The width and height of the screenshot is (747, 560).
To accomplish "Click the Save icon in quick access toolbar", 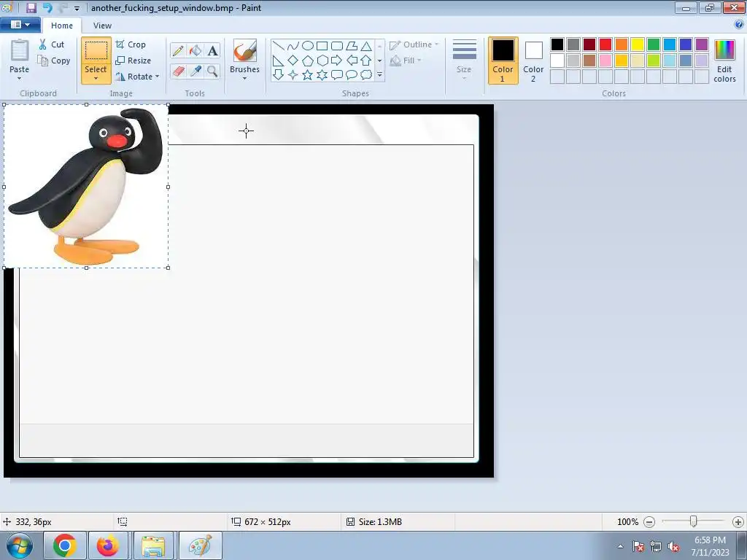I will [31, 7].
